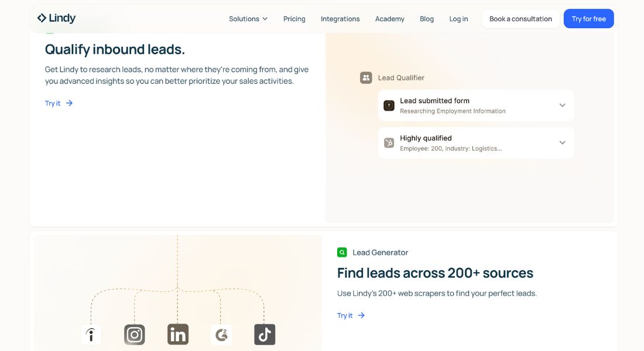Expand the Lead submitted form step

[562, 105]
